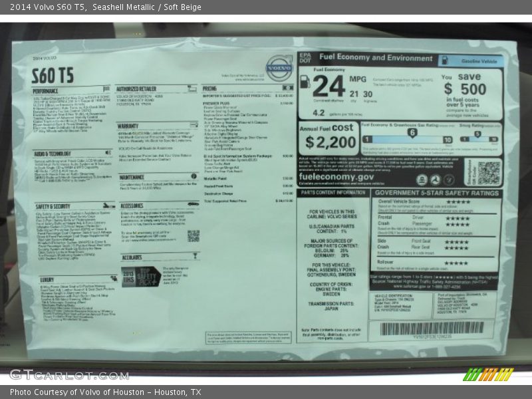
Task: Click the caption 'Photo Courtesy of Volvo of Houston'
Action: click(77, 392)
